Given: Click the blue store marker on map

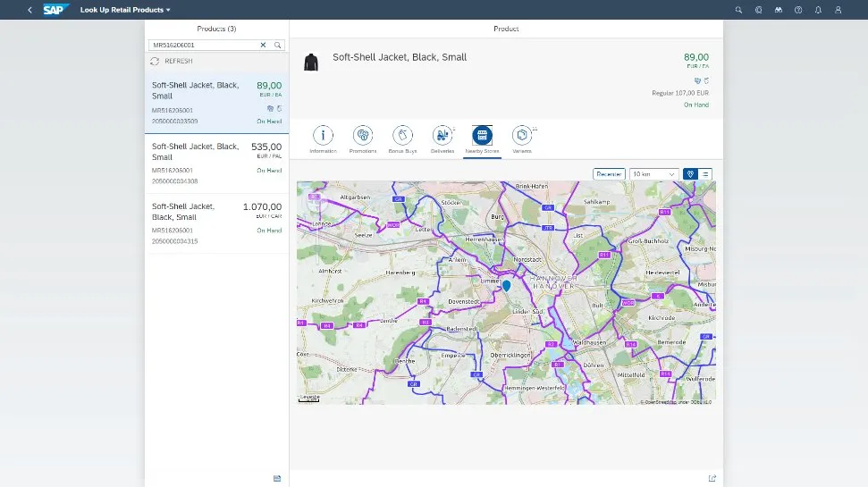Looking at the screenshot, I should (x=506, y=285).
